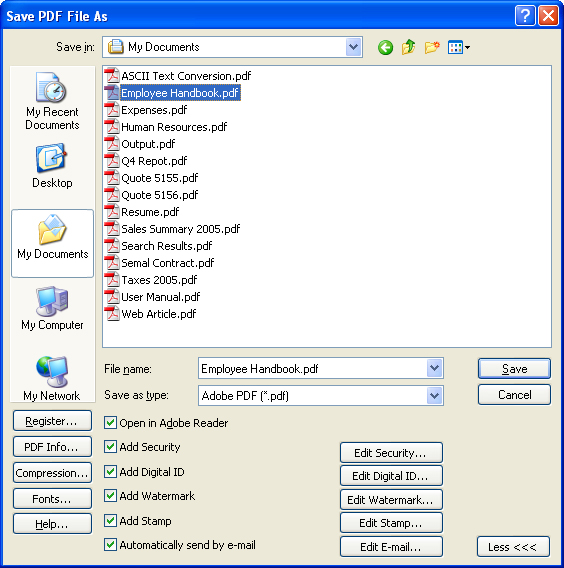This screenshot has width=564, height=568.
Task: Click the Edit Security button
Action: [391, 452]
